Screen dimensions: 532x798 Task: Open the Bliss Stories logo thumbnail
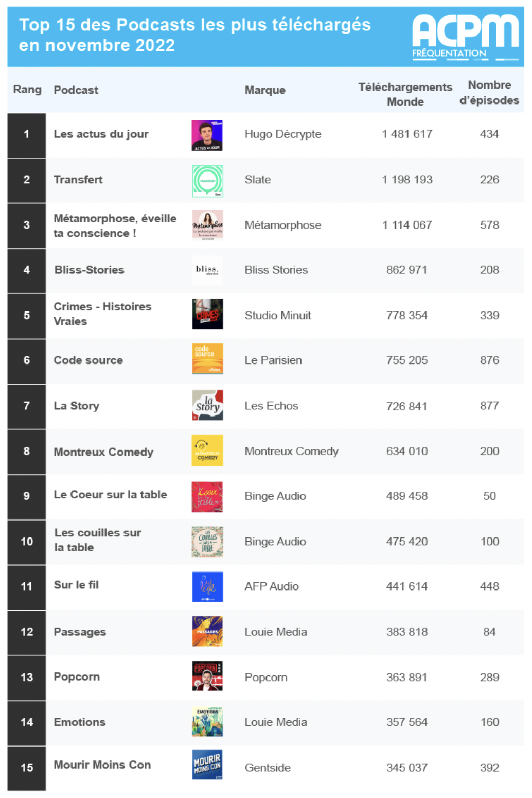(207, 270)
